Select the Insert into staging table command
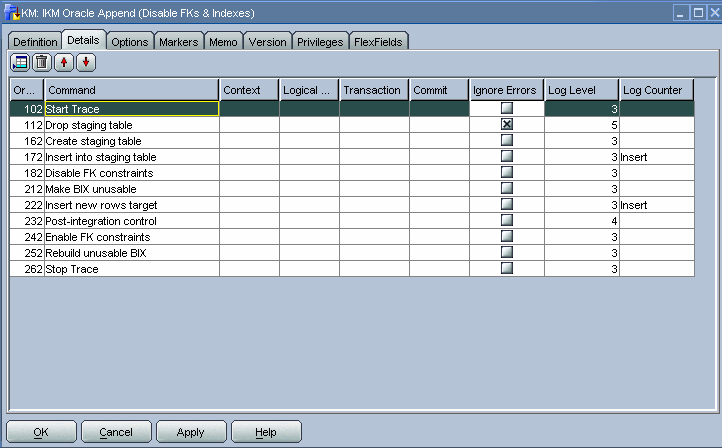The width and height of the screenshot is (722, 448). pos(132,157)
